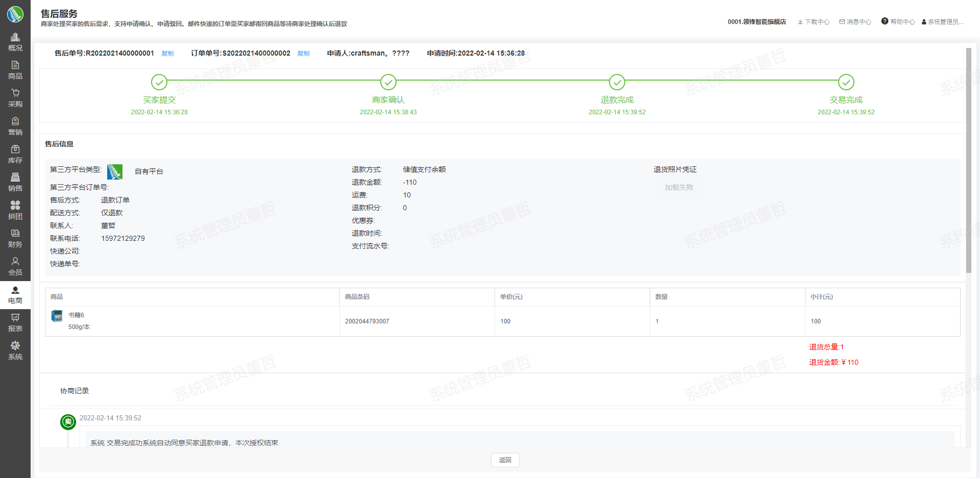Click the 储值支付余额 refund method value
Viewport: 980px width, 478px height.
click(424, 169)
